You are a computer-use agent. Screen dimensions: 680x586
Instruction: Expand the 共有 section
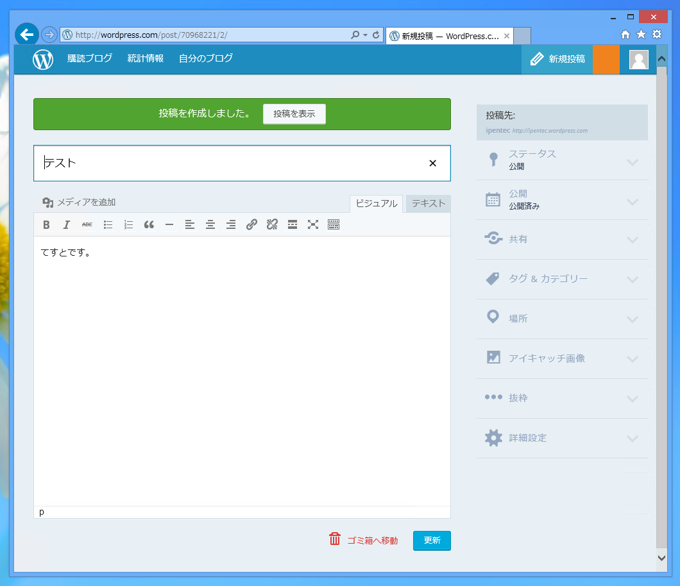click(x=562, y=239)
